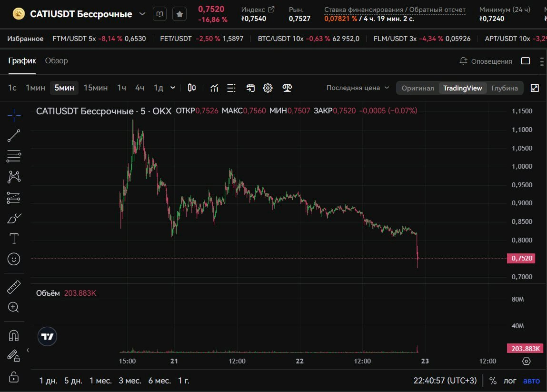Open the TradingView logo link
This screenshot has width=547, height=392.
pyautogui.click(x=47, y=336)
